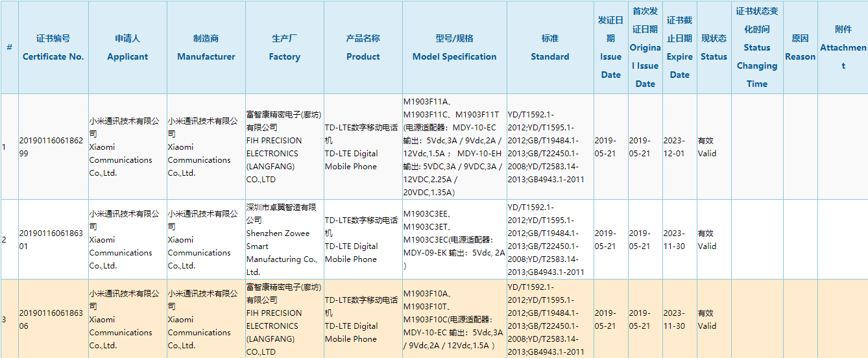Click FIH Precision factory cell in row 3
The width and height of the screenshot is (868, 358).
(284, 319)
